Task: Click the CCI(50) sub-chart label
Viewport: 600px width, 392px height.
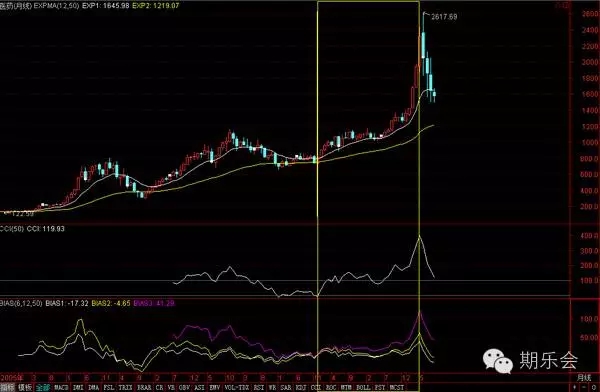Action: pos(12,229)
